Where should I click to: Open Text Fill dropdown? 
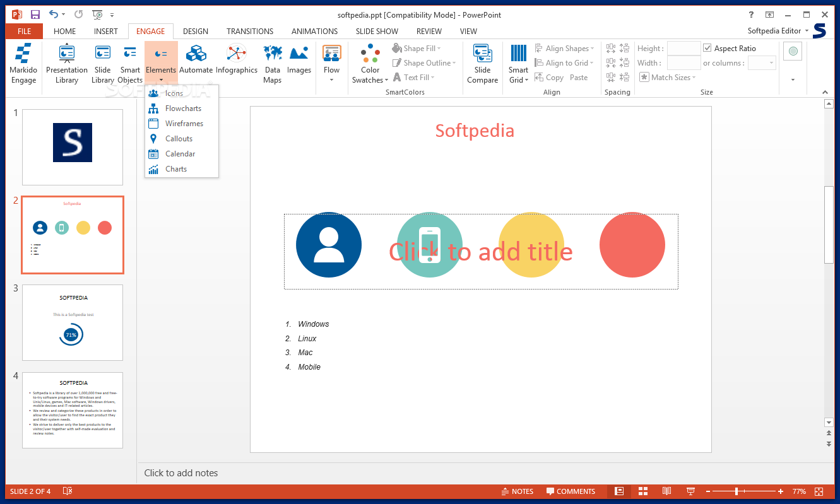tap(413, 78)
